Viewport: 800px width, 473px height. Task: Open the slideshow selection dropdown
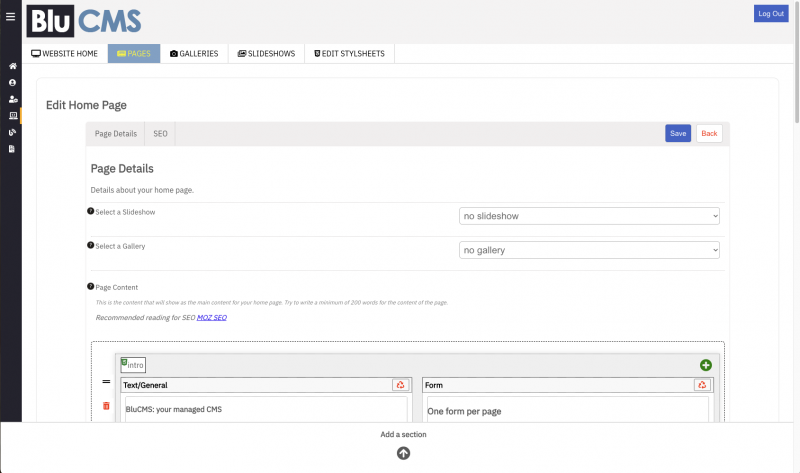tap(589, 215)
